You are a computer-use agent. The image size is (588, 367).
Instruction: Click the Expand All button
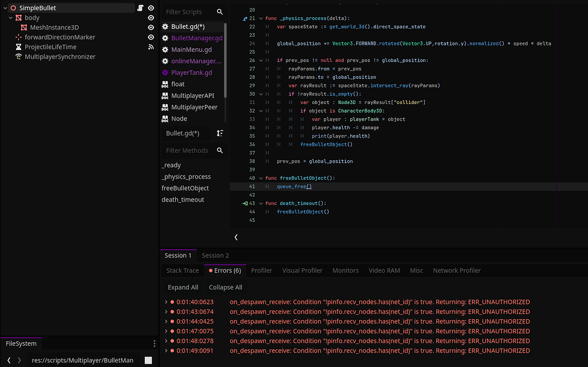[182, 287]
